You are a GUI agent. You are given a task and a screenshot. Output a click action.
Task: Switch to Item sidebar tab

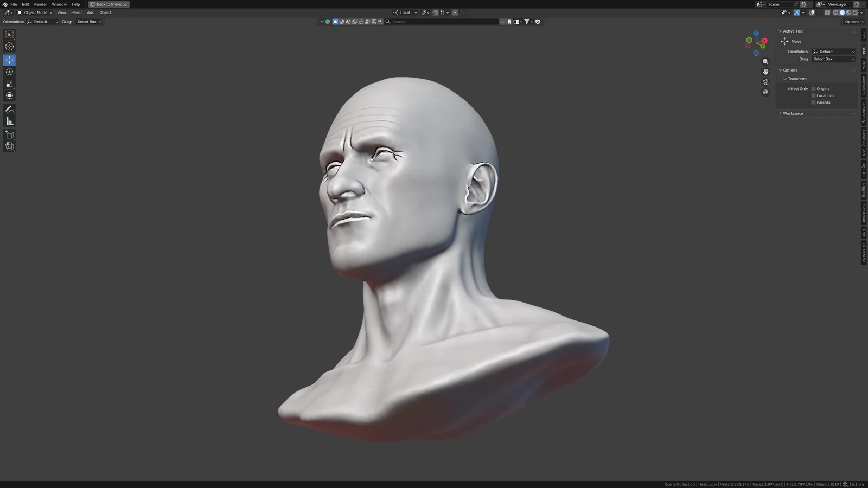(864, 35)
